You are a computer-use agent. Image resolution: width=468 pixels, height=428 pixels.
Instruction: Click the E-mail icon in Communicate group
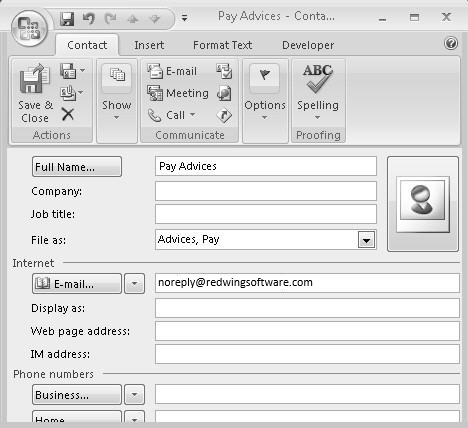(155, 71)
